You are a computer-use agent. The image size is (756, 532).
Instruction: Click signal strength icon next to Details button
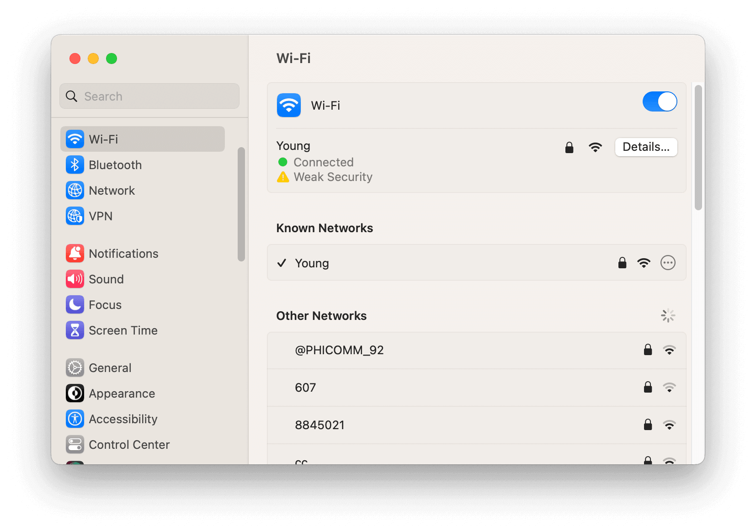595,147
